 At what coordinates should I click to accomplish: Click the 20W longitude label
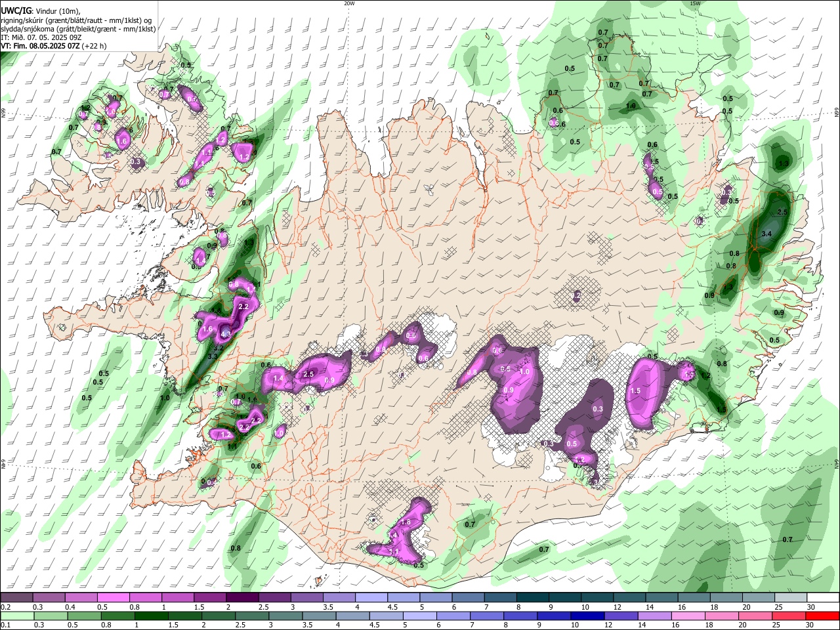click(349, 3)
